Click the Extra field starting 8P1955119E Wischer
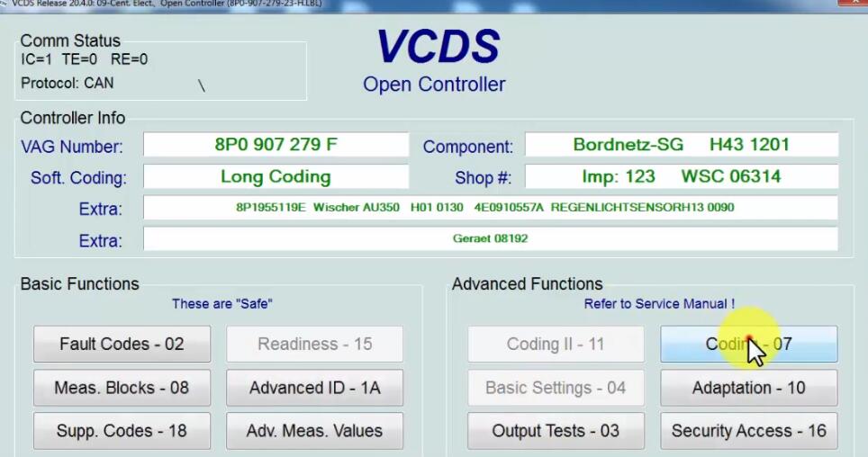Image resolution: width=868 pixels, height=457 pixels. coord(491,208)
